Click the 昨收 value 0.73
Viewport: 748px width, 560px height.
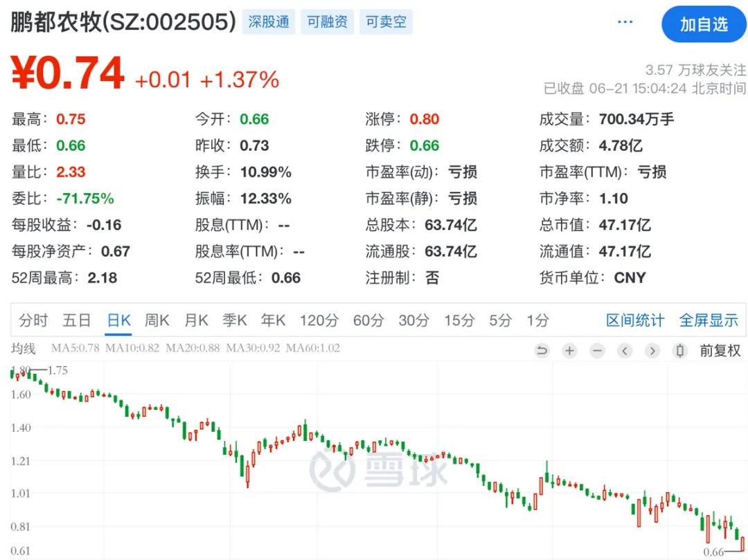[x=254, y=145]
